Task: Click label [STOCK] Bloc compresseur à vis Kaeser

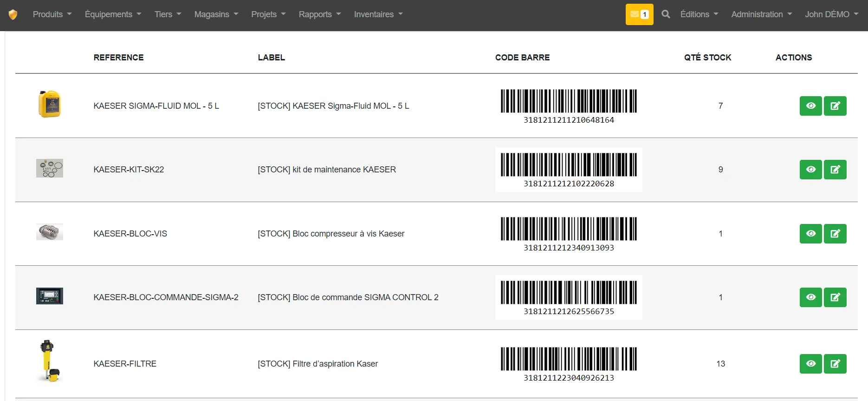Action: click(x=331, y=234)
